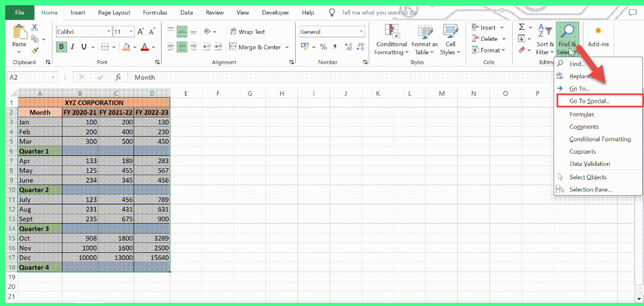Image resolution: width=644 pixels, height=306 pixels.
Task: Switch to the Formulas tab
Action: [x=155, y=13]
